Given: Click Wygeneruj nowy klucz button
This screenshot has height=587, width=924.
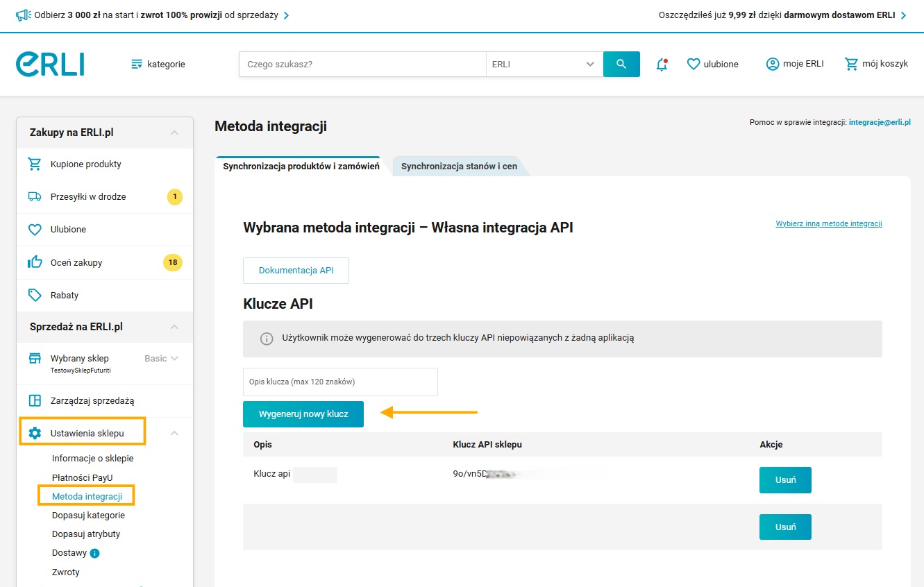Looking at the screenshot, I should (303, 414).
